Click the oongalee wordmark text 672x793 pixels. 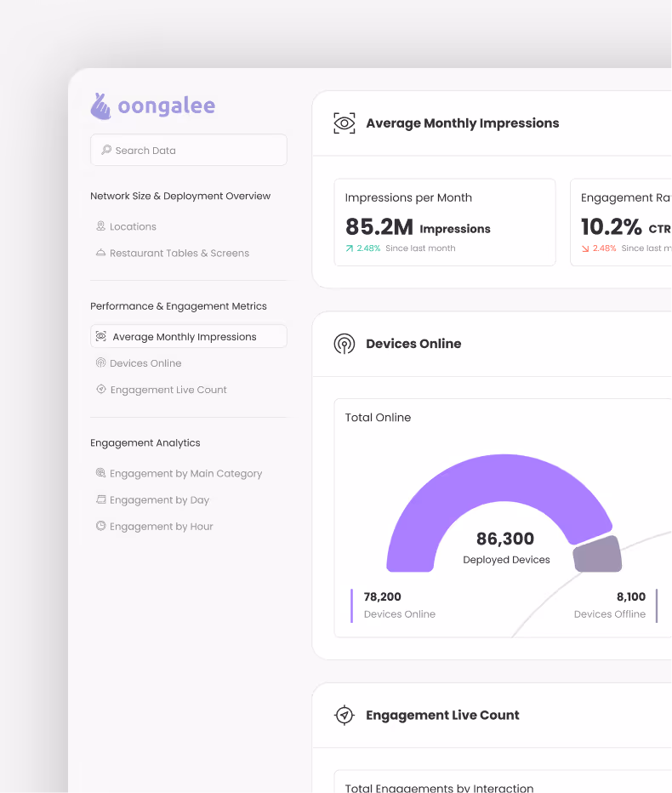167,106
